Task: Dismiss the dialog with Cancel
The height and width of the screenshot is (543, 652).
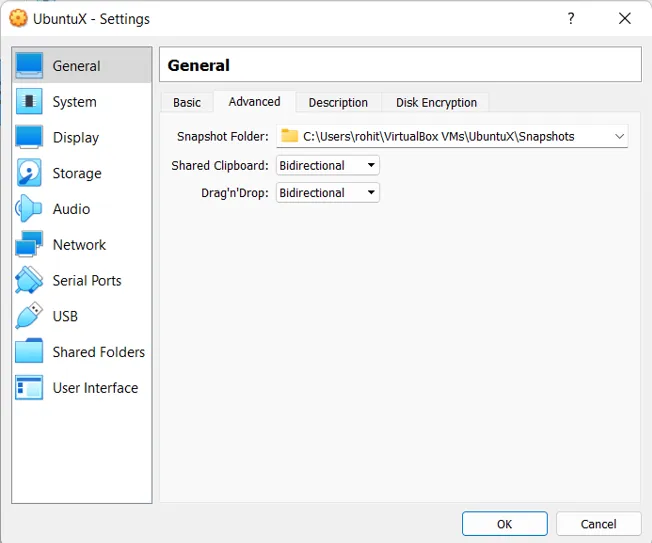Action: (598, 524)
